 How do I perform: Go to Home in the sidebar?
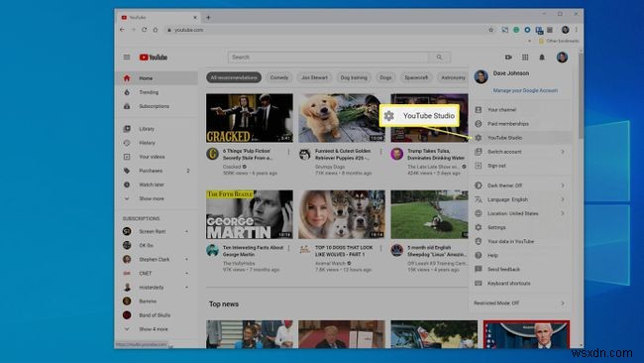(157, 78)
